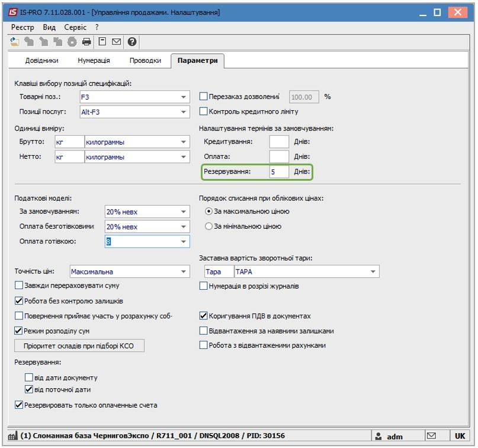Viewport: 478px width, 448px height.
Task: Click the print icon in toolbar
Action: [86, 41]
